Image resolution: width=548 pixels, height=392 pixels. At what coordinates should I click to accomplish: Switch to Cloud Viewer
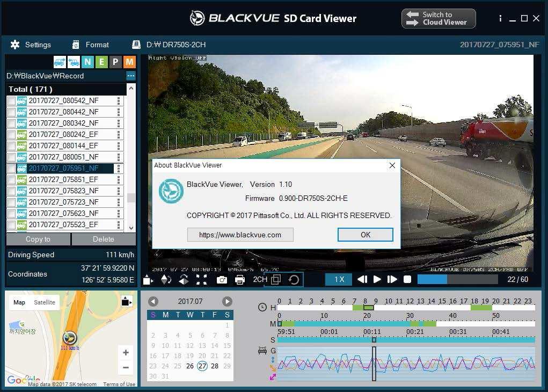click(439, 19)
